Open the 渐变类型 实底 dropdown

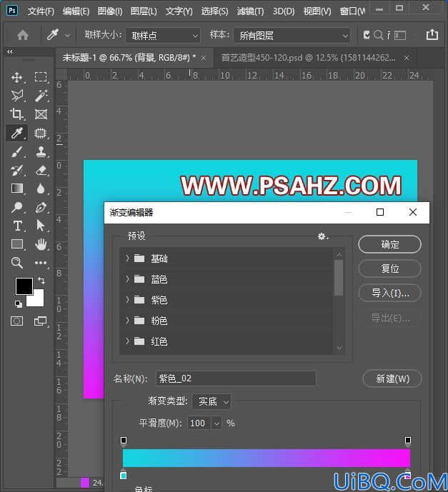coord(212,401)
